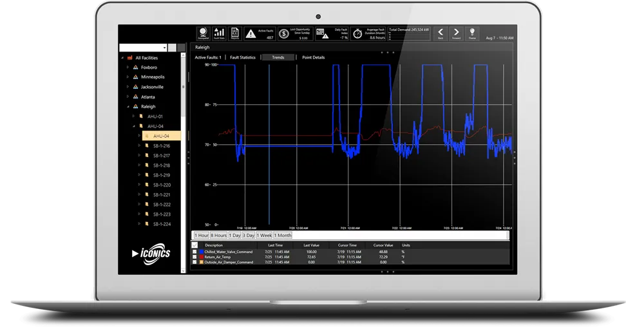Image resolution: width=644 pixels, height=327 pixels.
Task: Uncheck the Chilled_Water_Valve_Command checkbox
Action: [195, 252]
